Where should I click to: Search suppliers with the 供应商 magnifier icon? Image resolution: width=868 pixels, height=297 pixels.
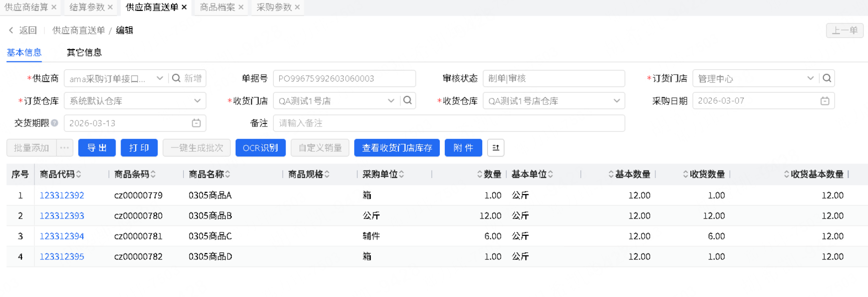(176, 78)
